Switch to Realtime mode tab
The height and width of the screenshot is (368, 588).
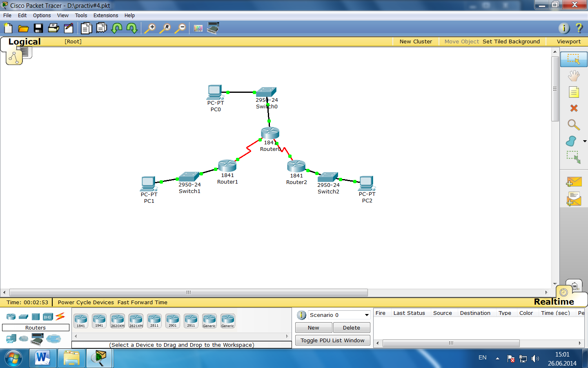554,301
